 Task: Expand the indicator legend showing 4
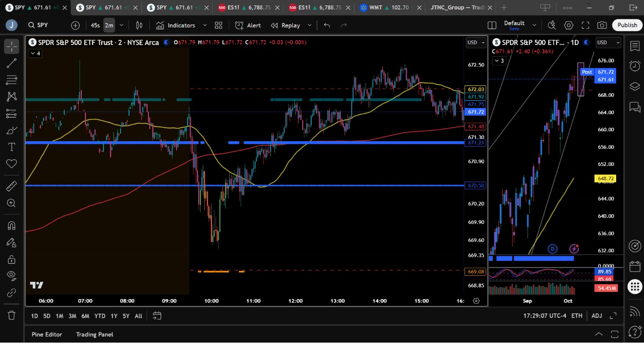(36, 54)
